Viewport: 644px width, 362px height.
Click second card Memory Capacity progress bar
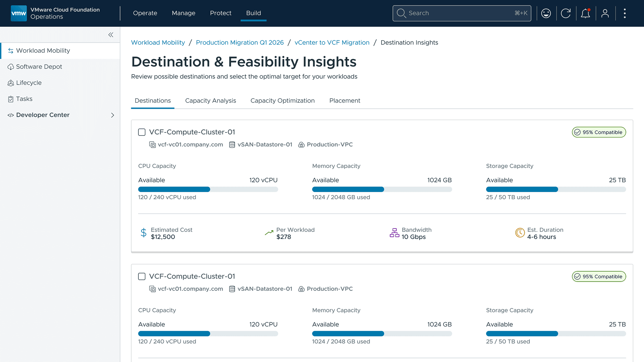click(x=382, y=334)
